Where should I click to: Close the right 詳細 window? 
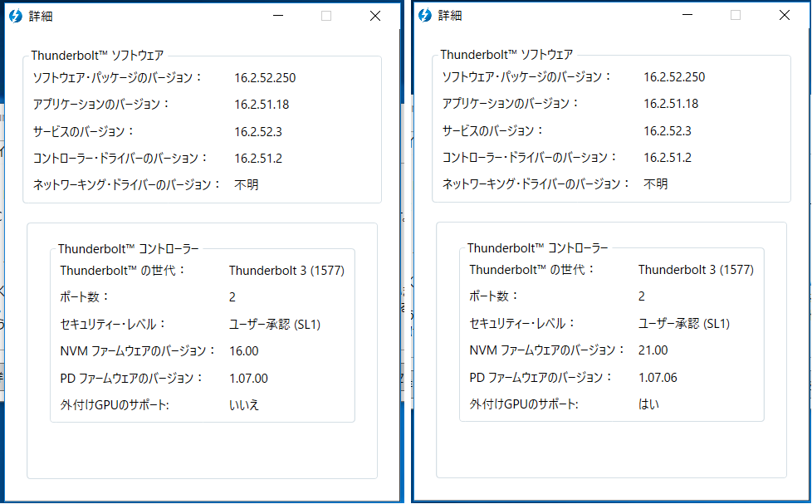coord(785,15)
